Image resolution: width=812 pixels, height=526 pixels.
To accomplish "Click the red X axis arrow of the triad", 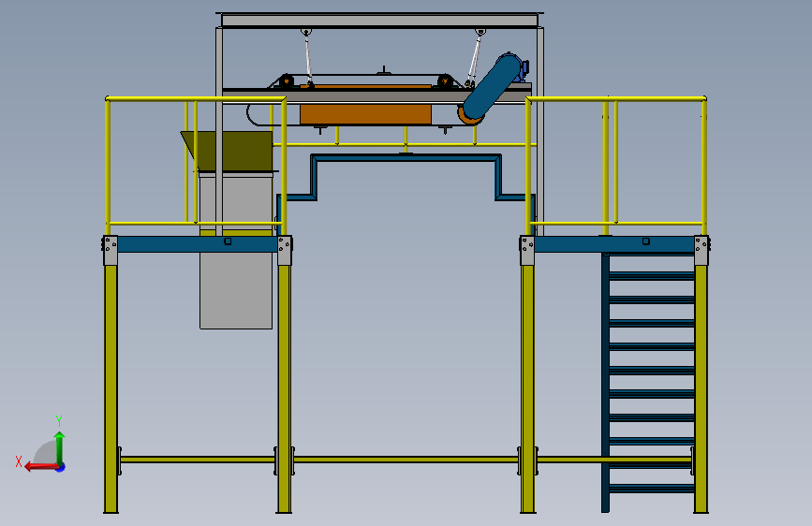I will tap(40, 467).
